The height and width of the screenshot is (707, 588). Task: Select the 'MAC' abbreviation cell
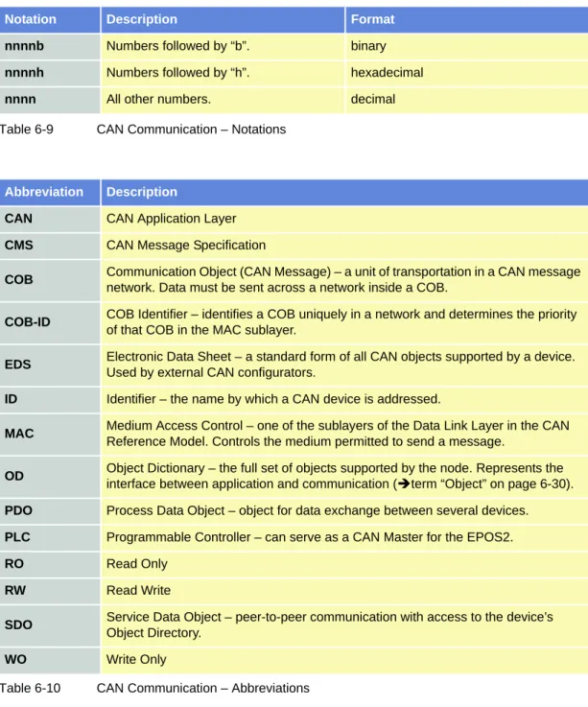click(50, 434)
